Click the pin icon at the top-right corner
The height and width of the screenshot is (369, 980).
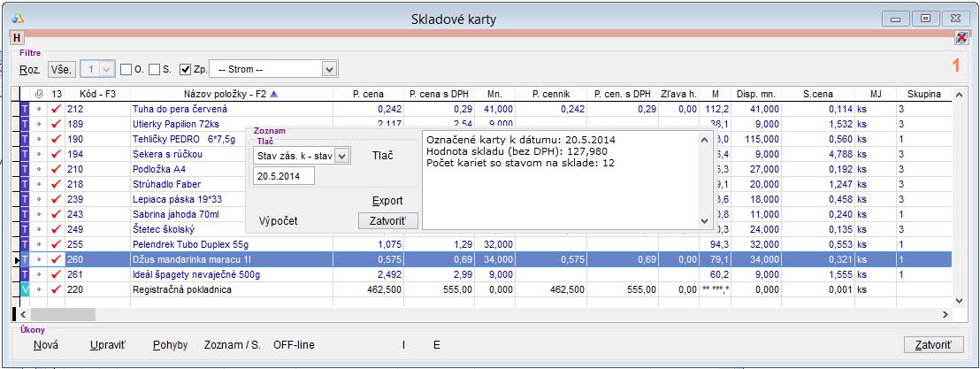pos(961,37)
